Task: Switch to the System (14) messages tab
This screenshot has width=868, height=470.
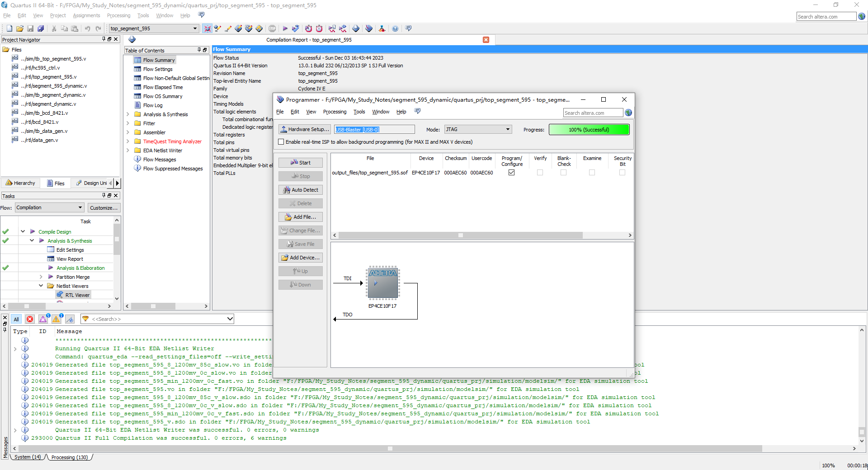Action: [x=27, y=457]
